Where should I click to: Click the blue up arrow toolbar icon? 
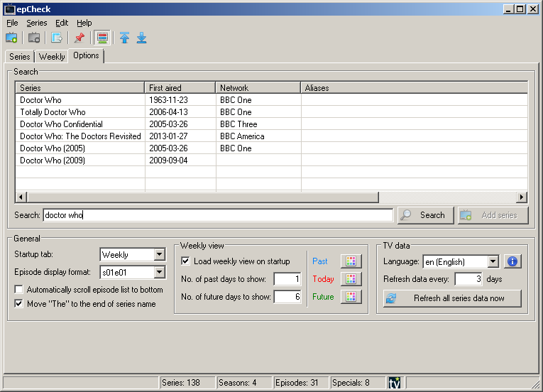tap(125, 38)
